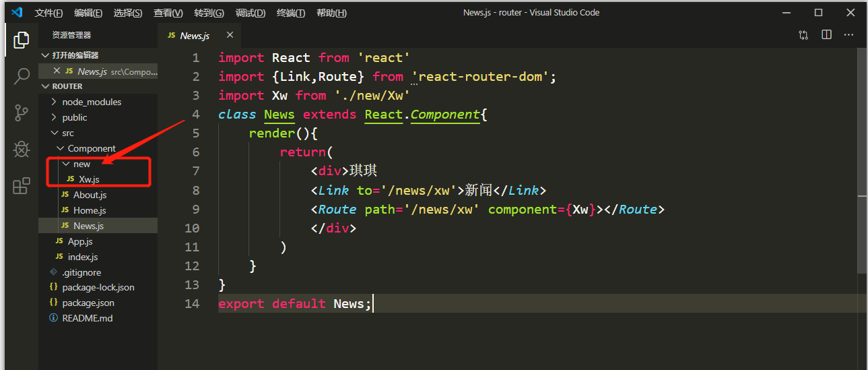Open the Debug view bug icon
The height and width of the screenshot is (370, 868).
click(x=22, y=148)
